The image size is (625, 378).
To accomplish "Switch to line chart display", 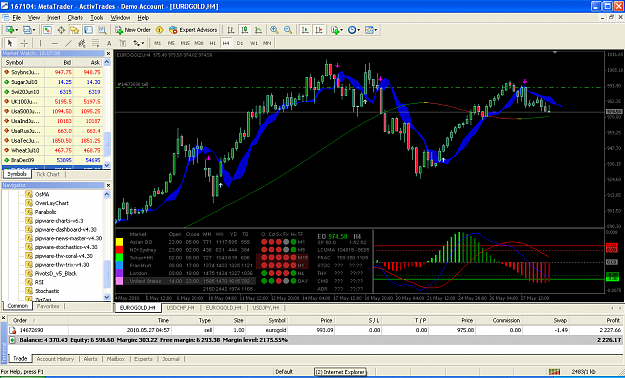I will (258, 30).
